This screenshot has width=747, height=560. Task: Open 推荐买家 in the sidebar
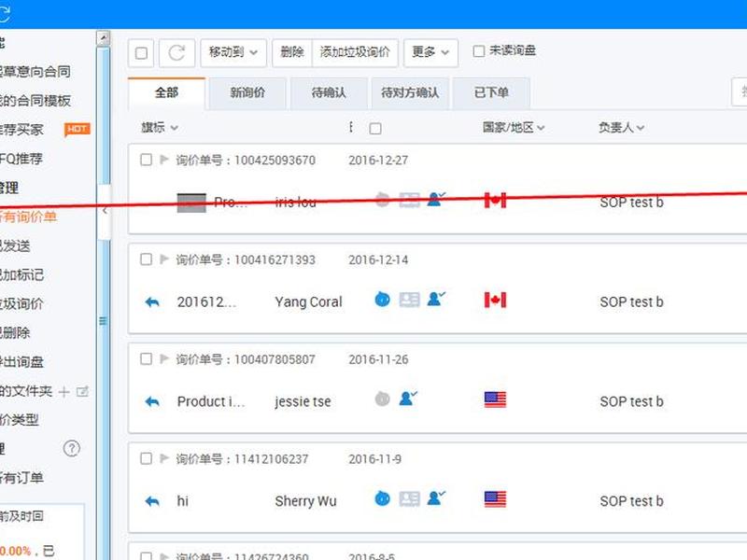point(21,130)
